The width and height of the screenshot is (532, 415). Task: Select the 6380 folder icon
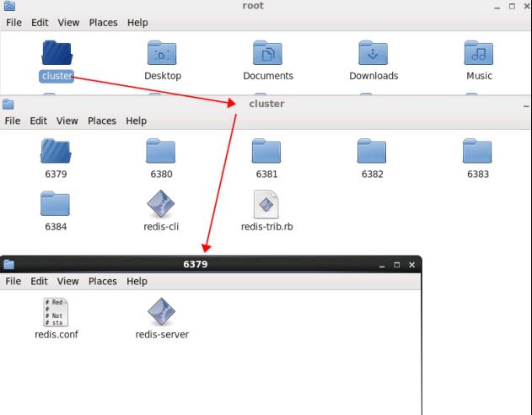(x=161, y=151)
